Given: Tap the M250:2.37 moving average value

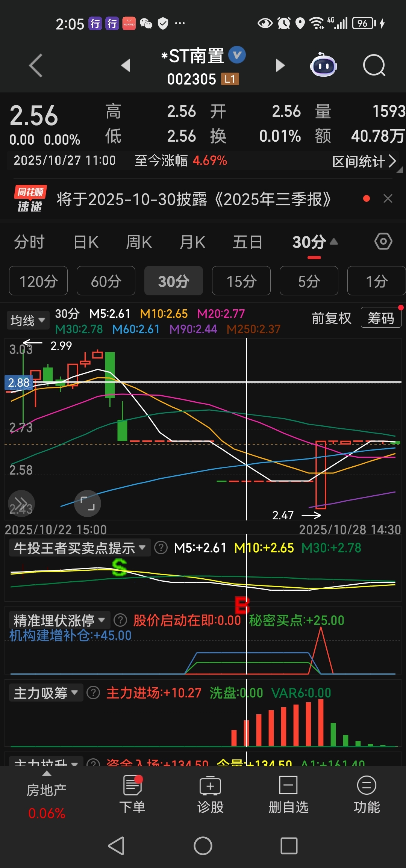Looking at the screenshot, I should (x=254, y=329).
